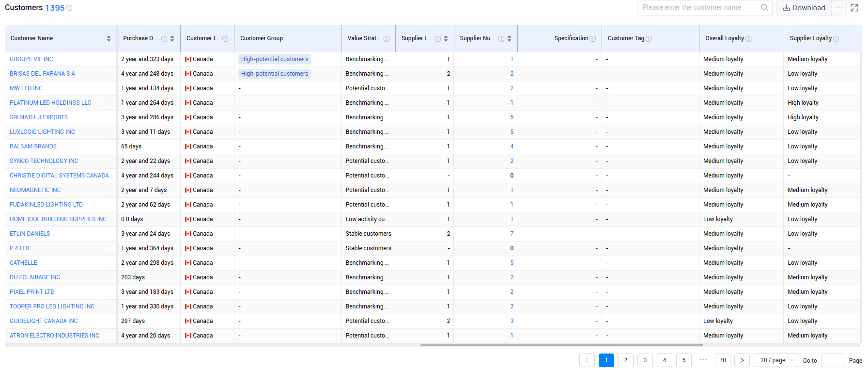Click the Go to page input box
868x370 pixels.
(x=833, y=360)
